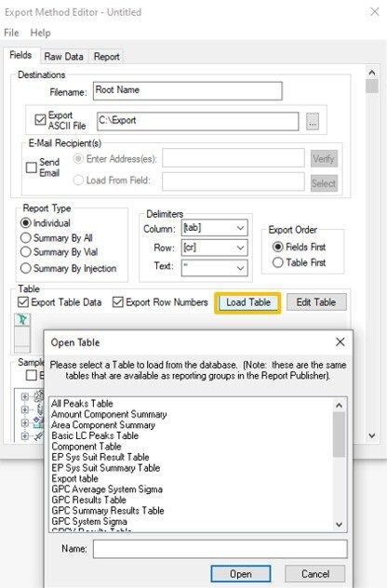
Task: Expand the first tree node plus icon
Action: pyautogui.click(x=25, y=396)
